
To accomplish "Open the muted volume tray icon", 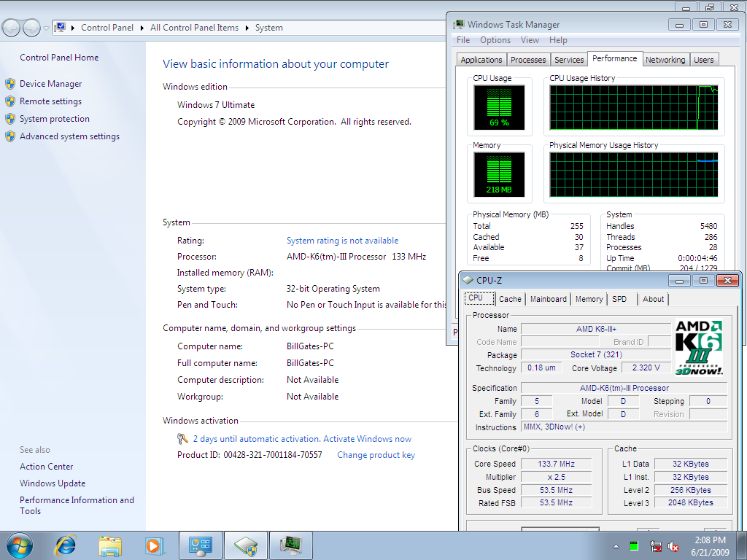I will click(673, 546).
